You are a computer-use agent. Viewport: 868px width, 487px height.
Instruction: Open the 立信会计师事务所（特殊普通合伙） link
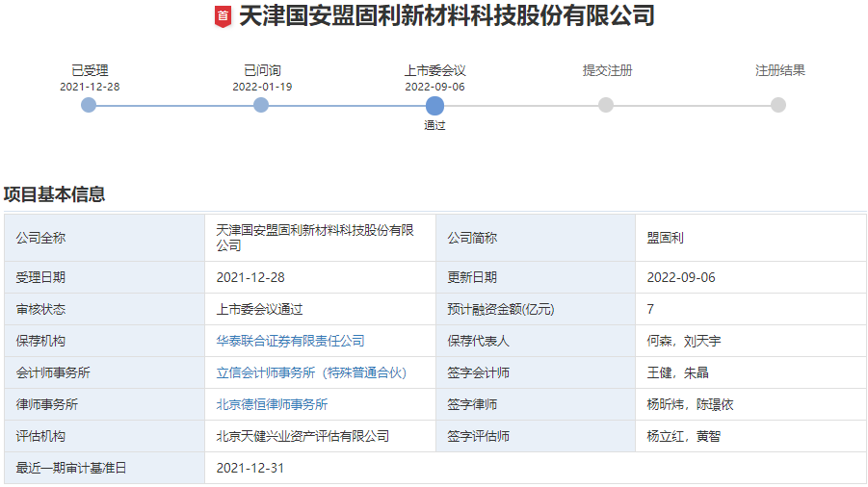(311, 372)
